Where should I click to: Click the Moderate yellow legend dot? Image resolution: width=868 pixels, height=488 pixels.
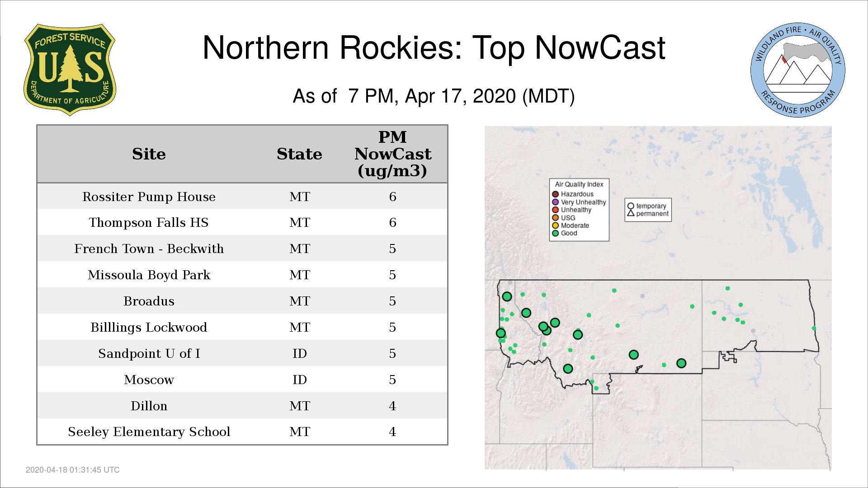[555, 225]
